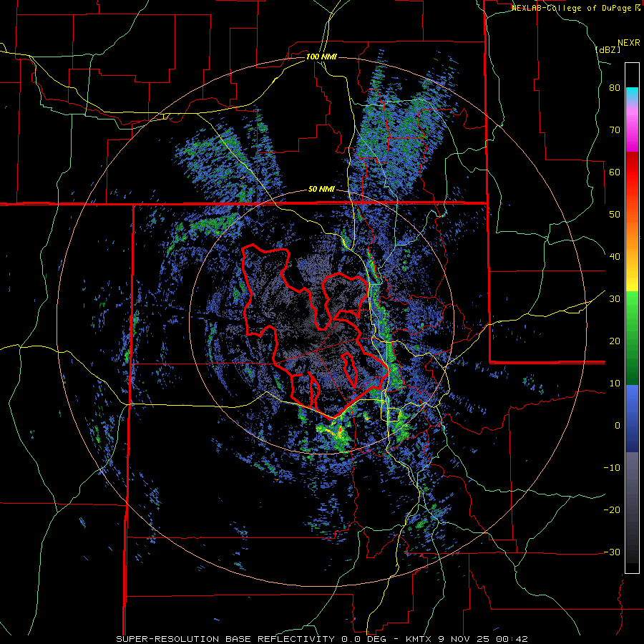Click the -30 dBZ value on color scale
The width and height of the screenshot is (644, 644).
point(612,552)
